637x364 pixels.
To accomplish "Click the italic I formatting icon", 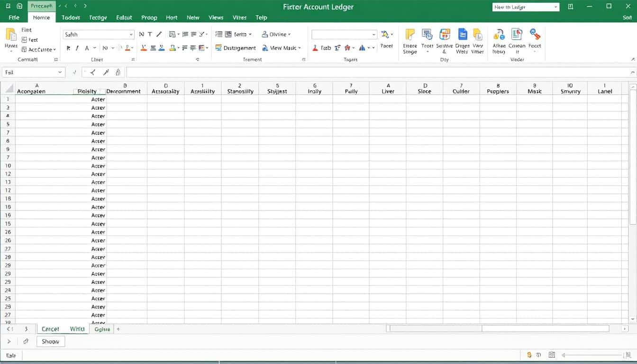I will (x=77, y=48).
